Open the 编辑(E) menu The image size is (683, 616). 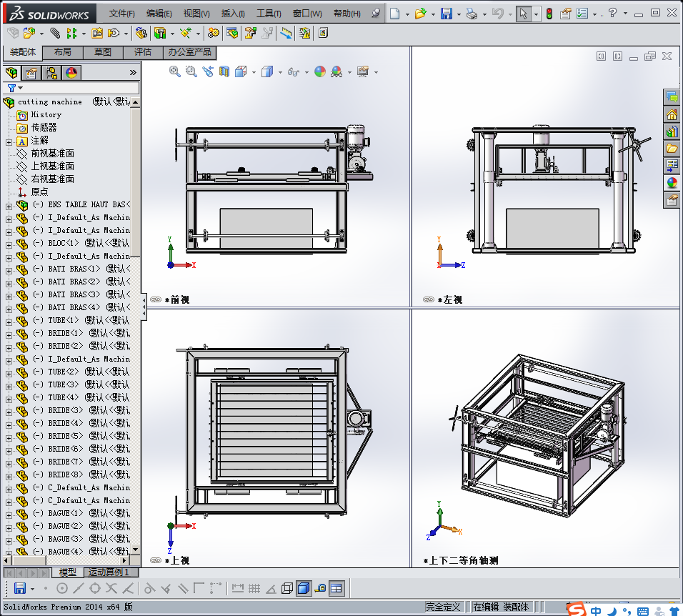pos(159,14)
